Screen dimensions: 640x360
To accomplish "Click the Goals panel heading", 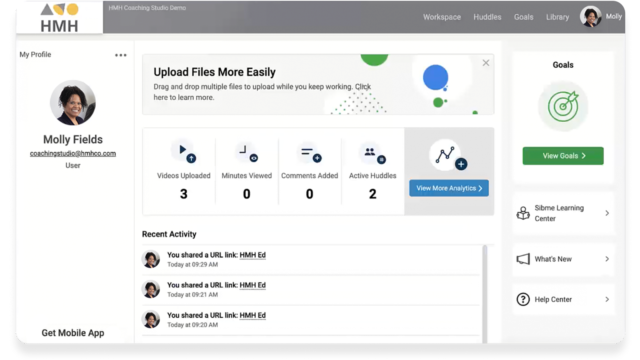I will (563, 65).
